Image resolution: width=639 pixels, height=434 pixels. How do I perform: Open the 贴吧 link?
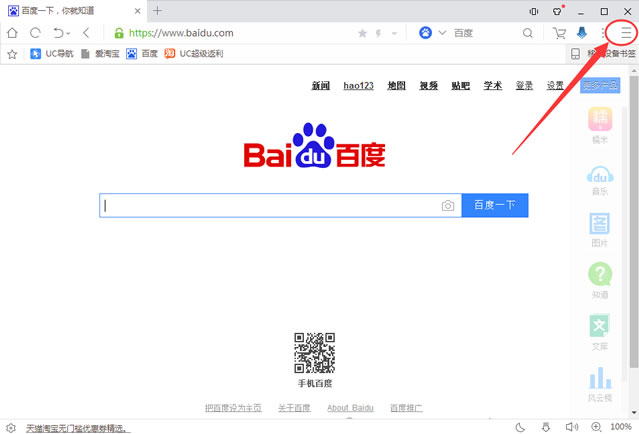pyautogui.click(x=461, y=86)
